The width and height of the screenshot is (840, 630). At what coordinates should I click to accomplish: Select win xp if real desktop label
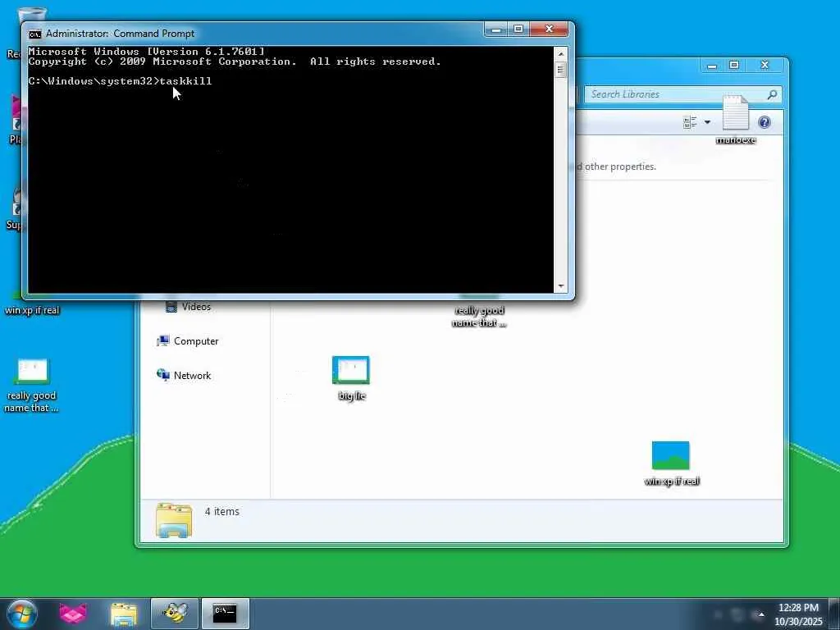point(32,310)
